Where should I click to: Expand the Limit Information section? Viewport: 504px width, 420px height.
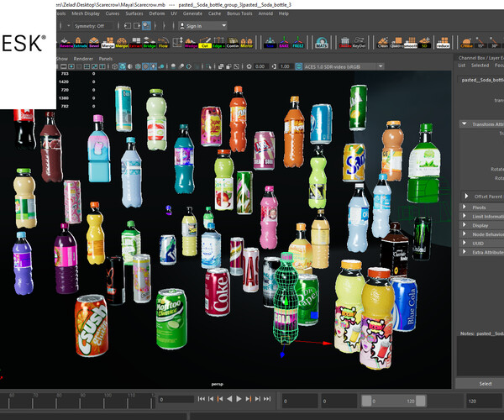tap(465, 216)
